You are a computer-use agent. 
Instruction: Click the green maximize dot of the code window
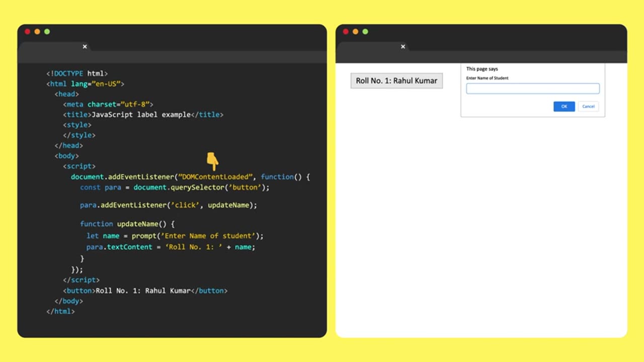click(x=47, y=32)
